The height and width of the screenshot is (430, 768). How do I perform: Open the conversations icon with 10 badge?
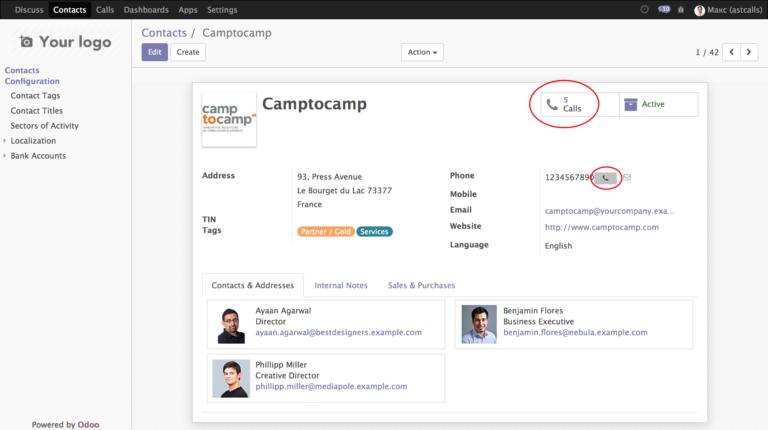point(664,9)
